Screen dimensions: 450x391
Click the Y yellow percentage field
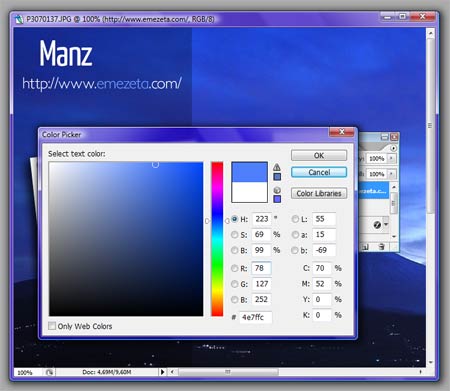click(322, 300)
